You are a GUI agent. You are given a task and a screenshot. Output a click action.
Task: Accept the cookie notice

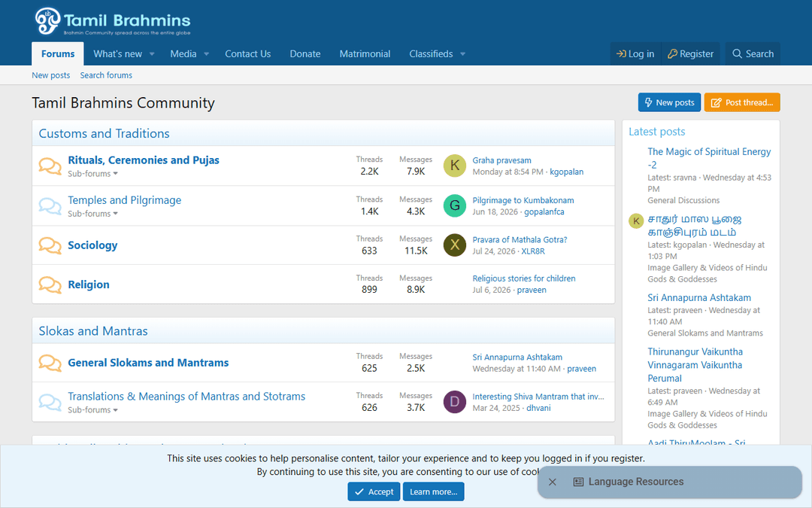374,491
